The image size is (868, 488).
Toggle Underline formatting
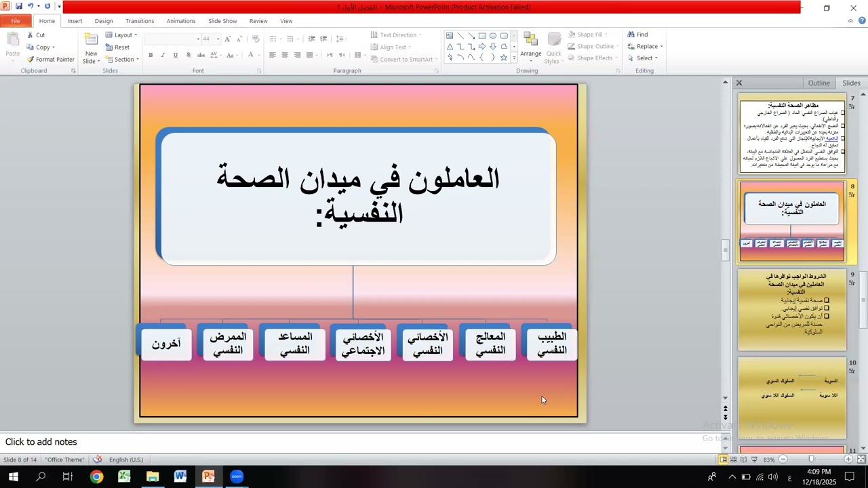[x=176, y=55]
